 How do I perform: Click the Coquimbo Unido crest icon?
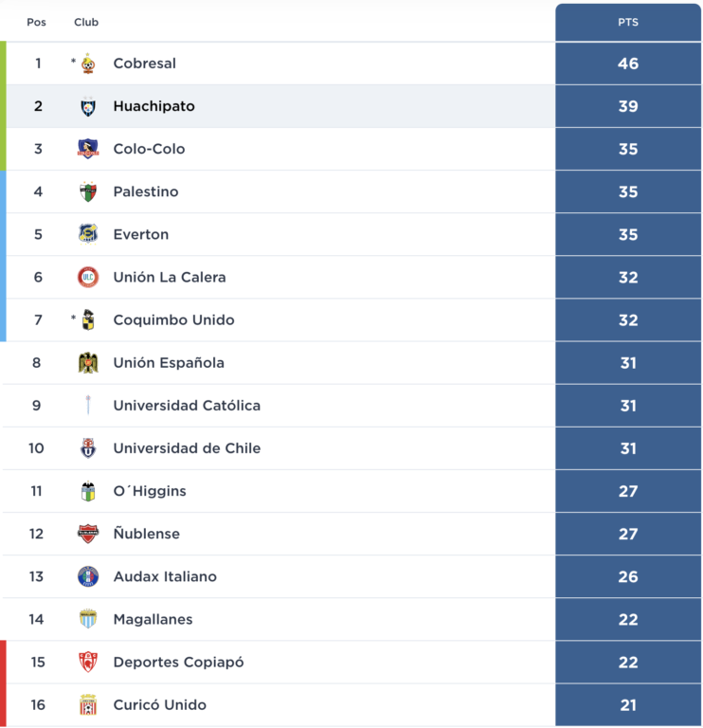tap(88, 320)
